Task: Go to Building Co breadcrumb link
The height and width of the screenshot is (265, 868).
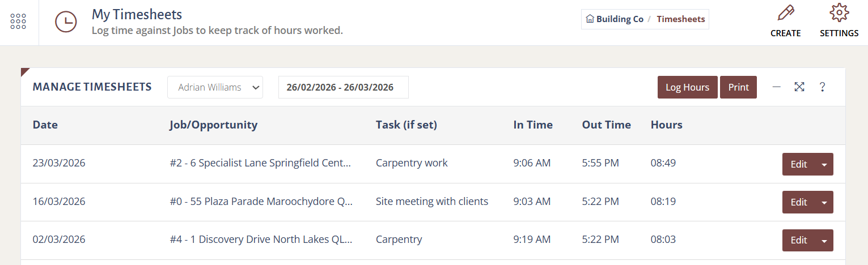Action: (620, 19)
